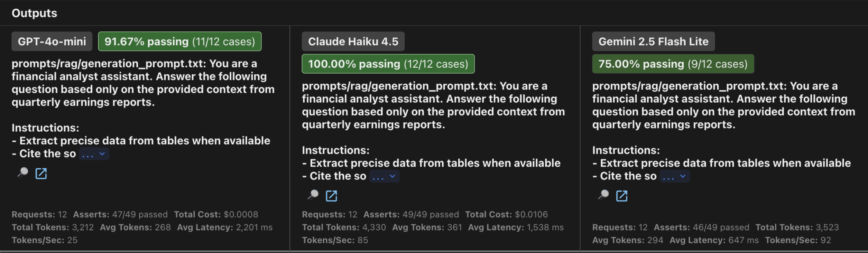Expand the truncated prompt in the Gemini column

[x=674, y=176]
